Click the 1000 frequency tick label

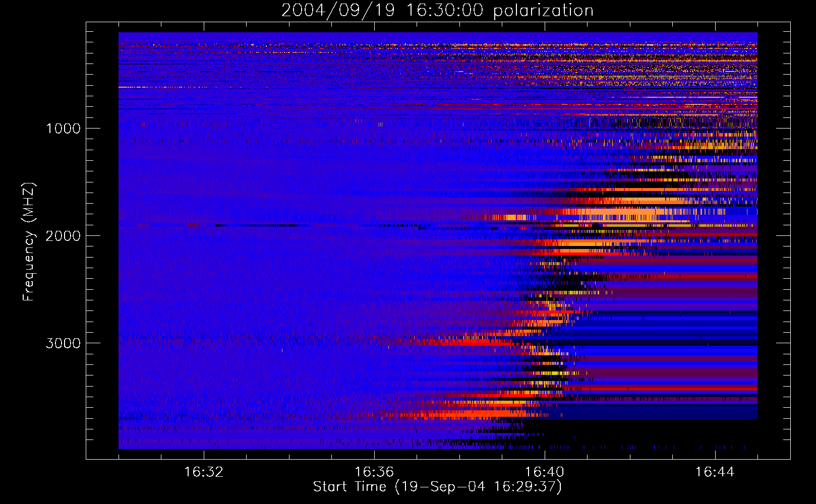tap(63, 129)
